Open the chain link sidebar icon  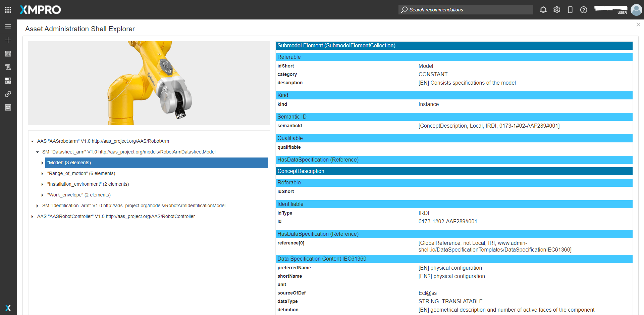8,94
